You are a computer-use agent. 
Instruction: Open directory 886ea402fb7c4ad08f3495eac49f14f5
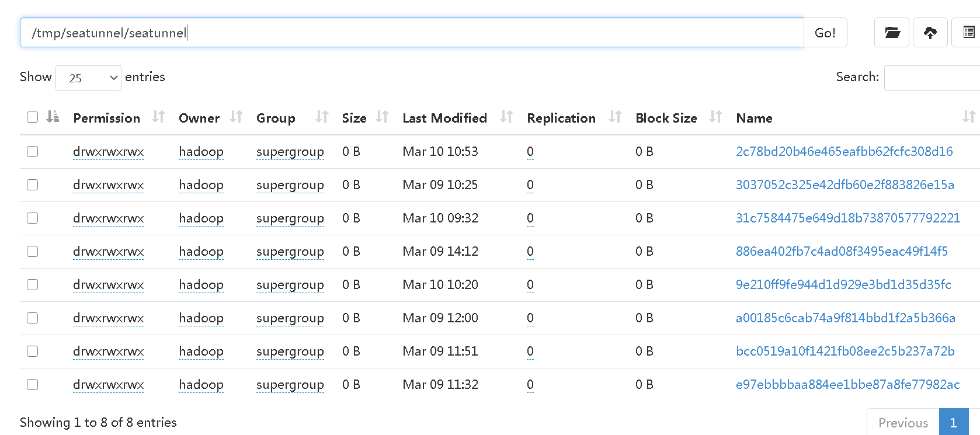842,251
